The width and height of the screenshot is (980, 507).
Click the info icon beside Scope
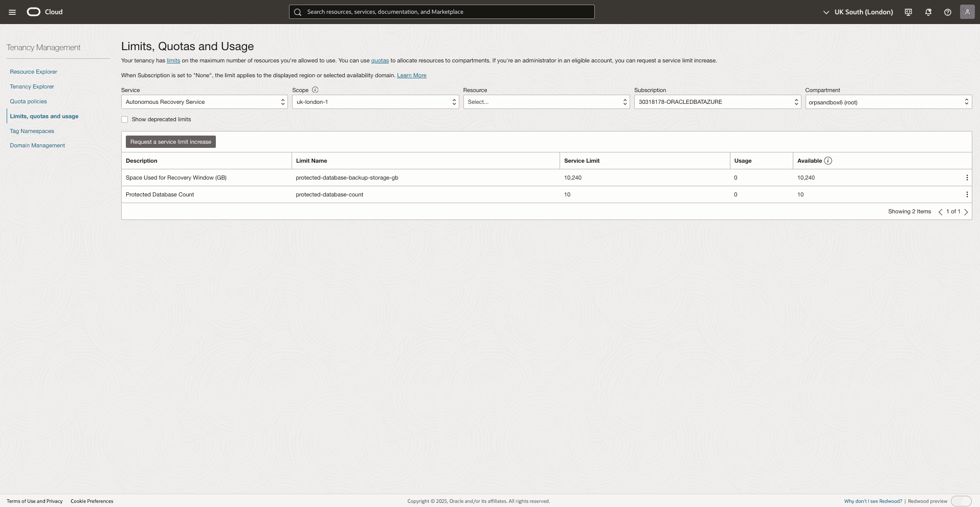pyautogui.click(x=314, y=90)
